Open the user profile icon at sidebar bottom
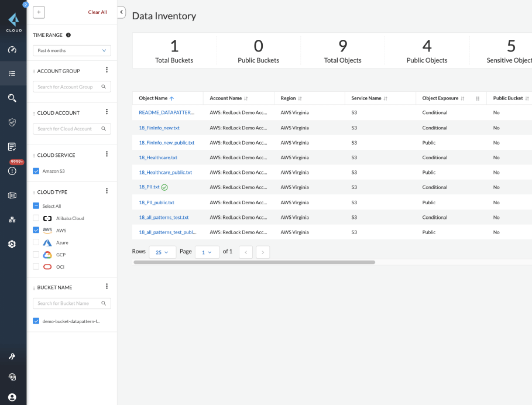 click(12, 397)
